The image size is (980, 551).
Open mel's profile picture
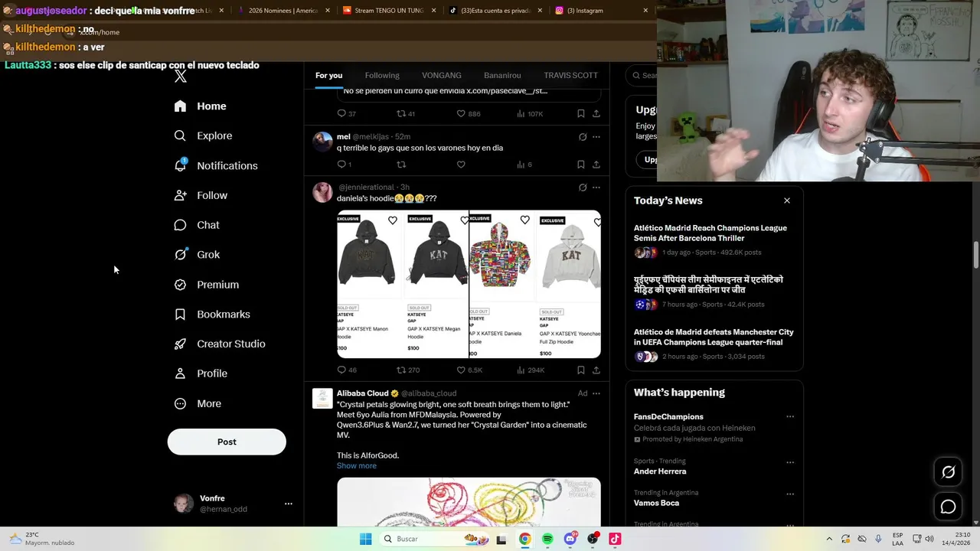tap(322, 142)
